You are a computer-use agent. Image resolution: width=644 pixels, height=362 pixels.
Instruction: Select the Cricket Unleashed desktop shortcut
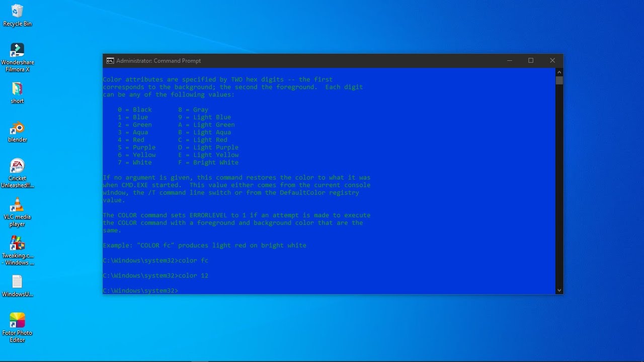tap(17, 173)
